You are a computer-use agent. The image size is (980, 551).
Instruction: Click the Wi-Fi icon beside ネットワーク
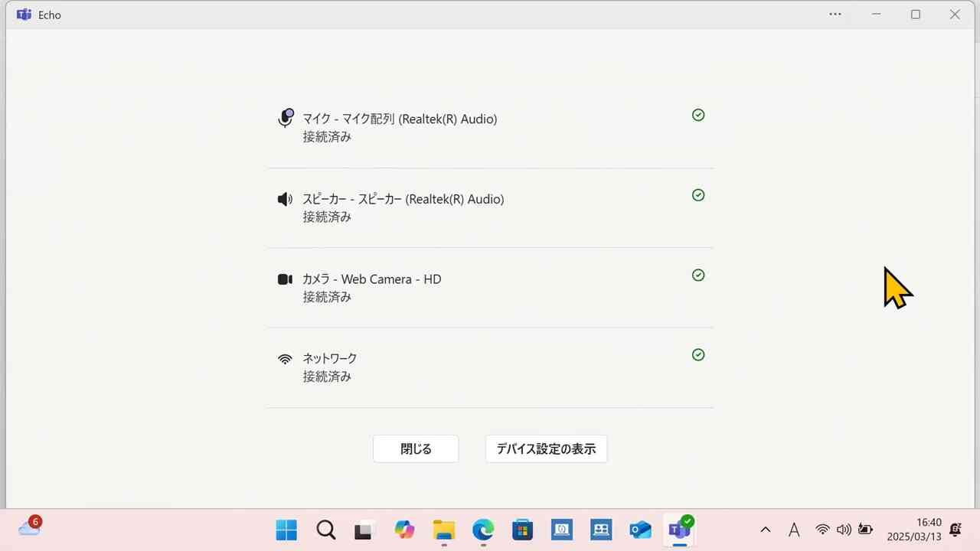[285, 358]
